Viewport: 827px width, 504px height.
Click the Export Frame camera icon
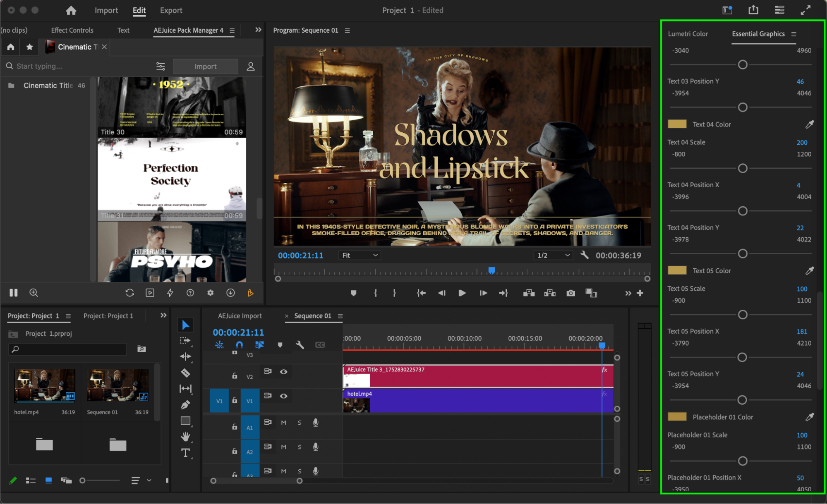571,293
